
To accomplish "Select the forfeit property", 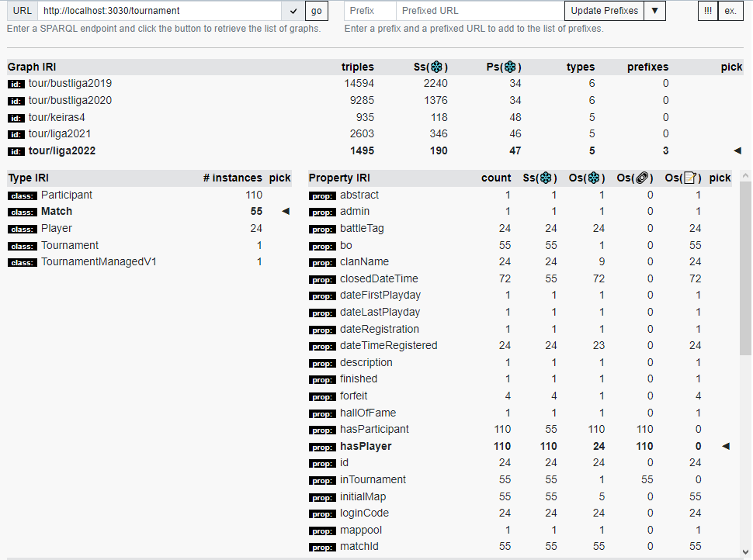I will 353,396.
